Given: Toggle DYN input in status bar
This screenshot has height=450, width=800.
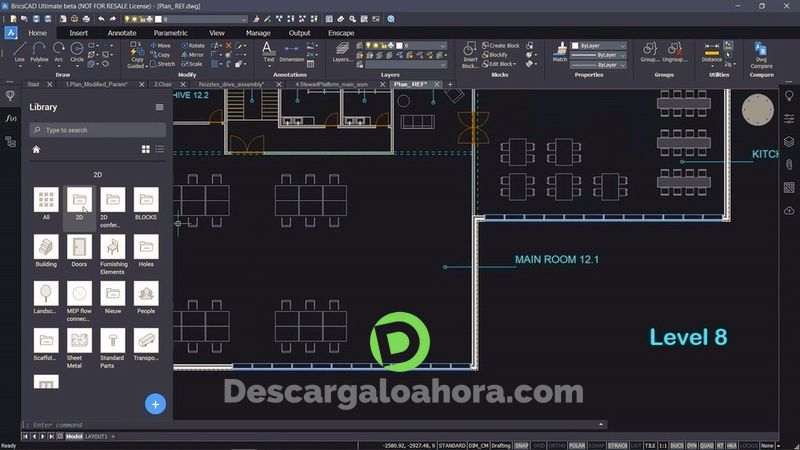Looking at the screenshot, I should click(692, 445).
